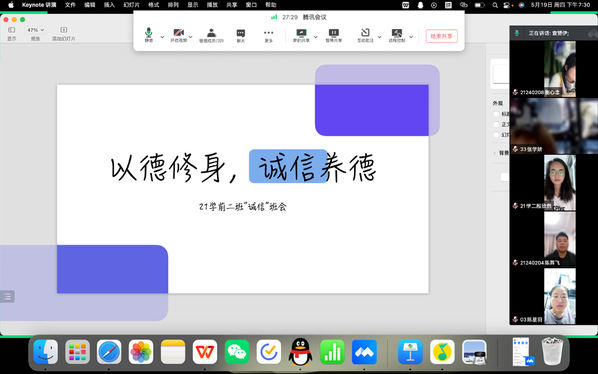Start interactive annotation tool
The height and width of the screenshot is (374, 598).
click(x=365, y=35)
